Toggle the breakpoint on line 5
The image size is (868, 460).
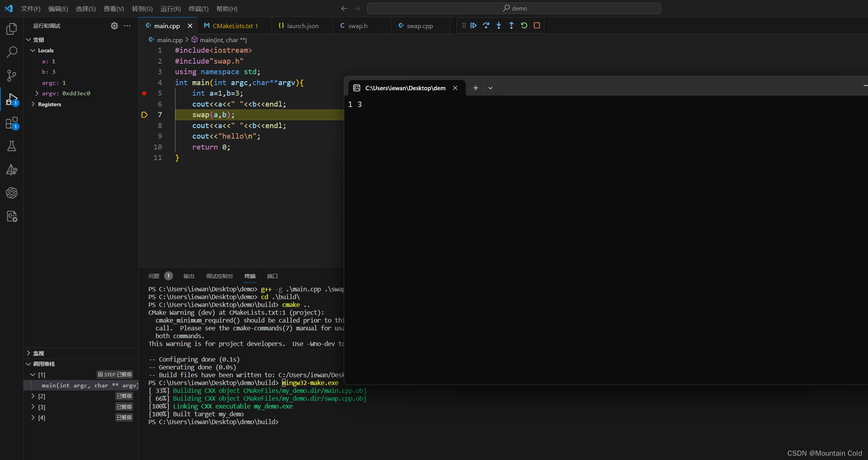[x=144, y=93]
